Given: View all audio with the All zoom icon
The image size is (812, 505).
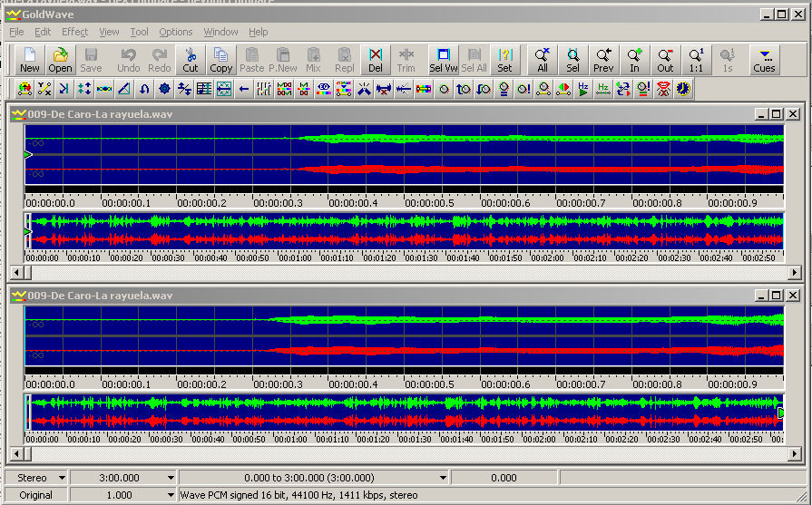Looking at the screenshot, I should pyautogui.click(x=543, y=60).
